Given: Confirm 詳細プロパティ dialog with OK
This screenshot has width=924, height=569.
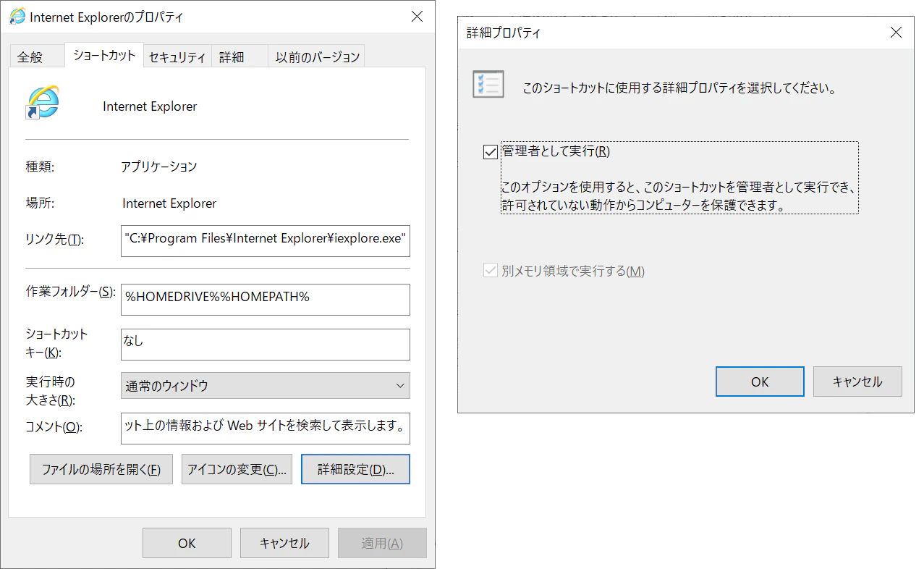Looking at the screenshot, I should [760, 382].
